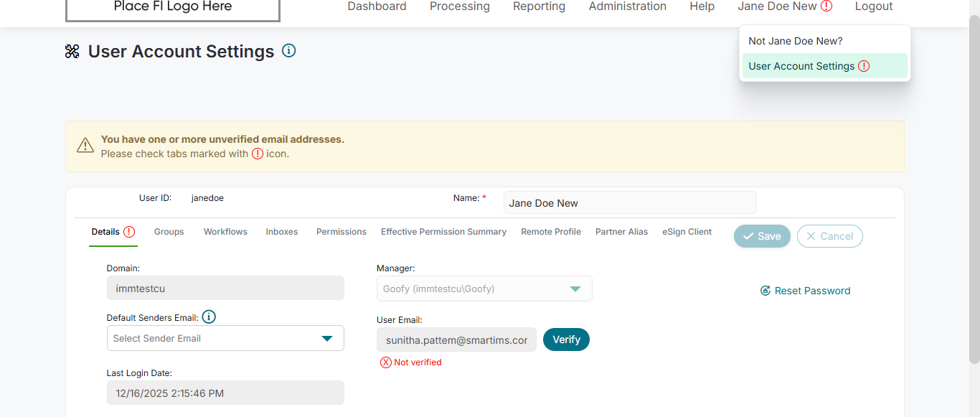Open the Administration menu
This screenshot has width=980, height=417.
pos(627,6)
